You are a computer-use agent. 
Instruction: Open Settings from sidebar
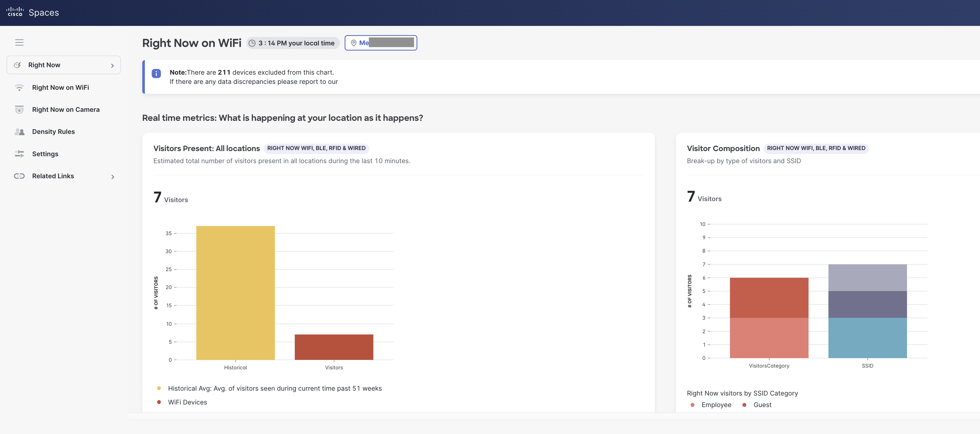pyautogui.click(x=45, y=154)
